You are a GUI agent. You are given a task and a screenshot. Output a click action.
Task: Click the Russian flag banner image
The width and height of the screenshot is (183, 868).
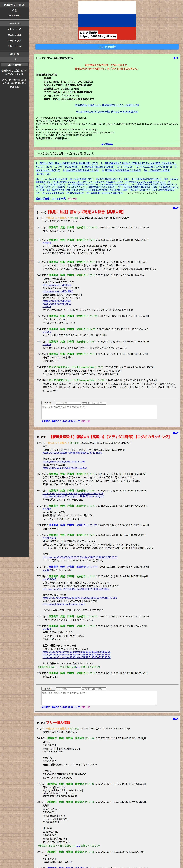tap(107, 21)
